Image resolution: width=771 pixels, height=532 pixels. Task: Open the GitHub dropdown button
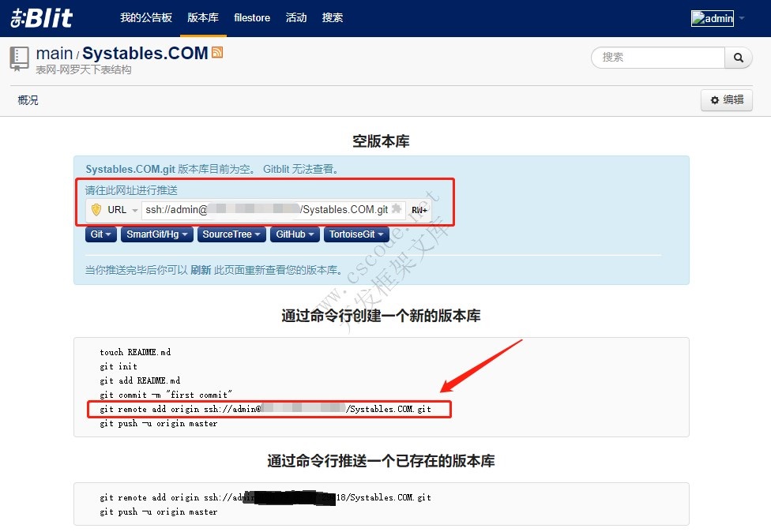(x=295, y=234)
